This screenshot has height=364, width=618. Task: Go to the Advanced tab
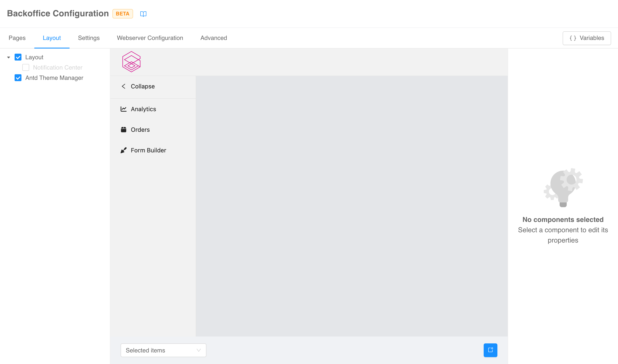pos(214,38)
